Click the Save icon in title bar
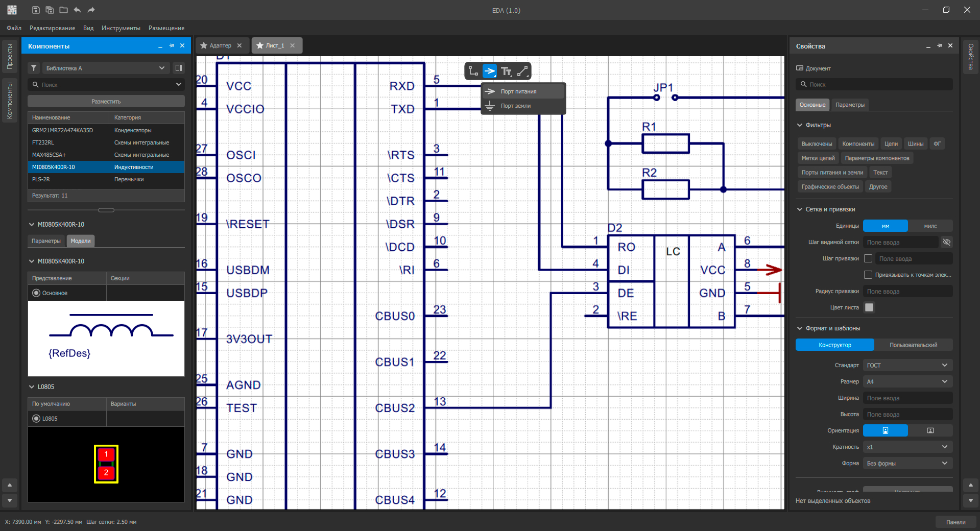The image size is (980, 531). [36, 10]
